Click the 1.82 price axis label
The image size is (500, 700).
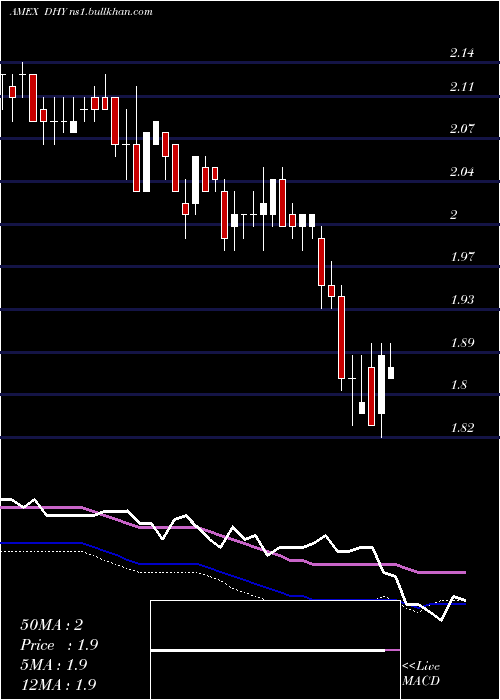[x=461, y=428]
